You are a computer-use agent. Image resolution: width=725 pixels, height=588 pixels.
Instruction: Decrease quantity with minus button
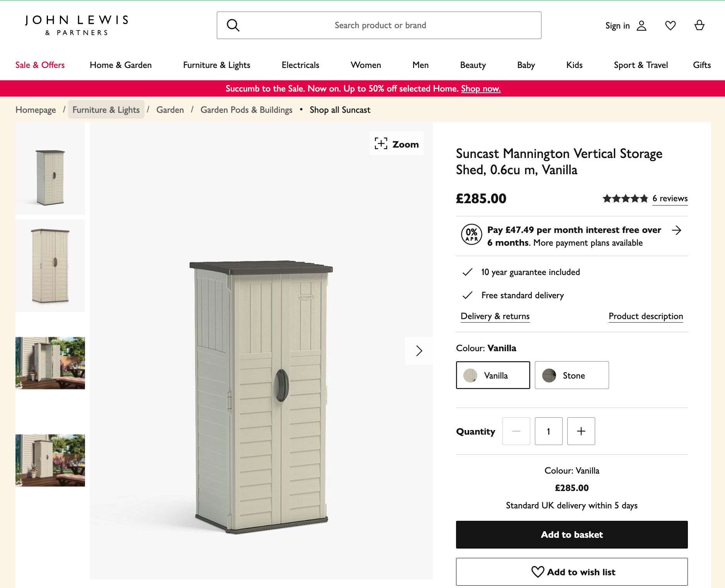click(516, 431)
